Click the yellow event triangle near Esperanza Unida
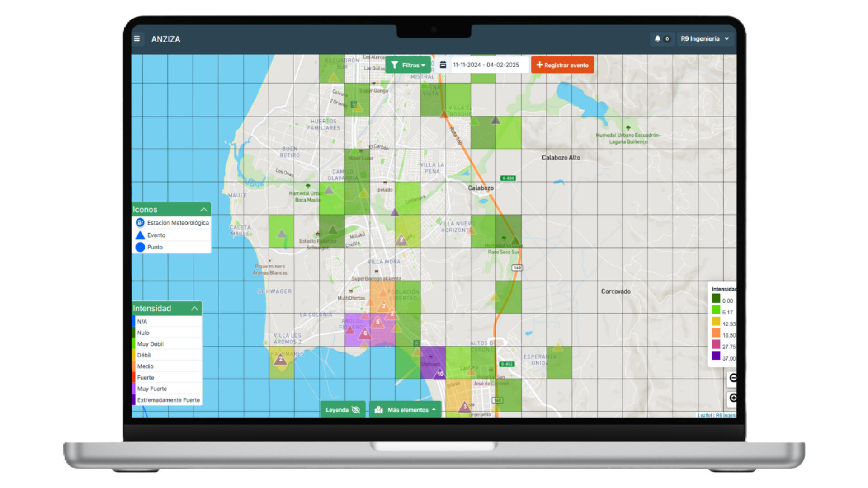The width and height of the screenshot is (868, 488). (558, 347)
